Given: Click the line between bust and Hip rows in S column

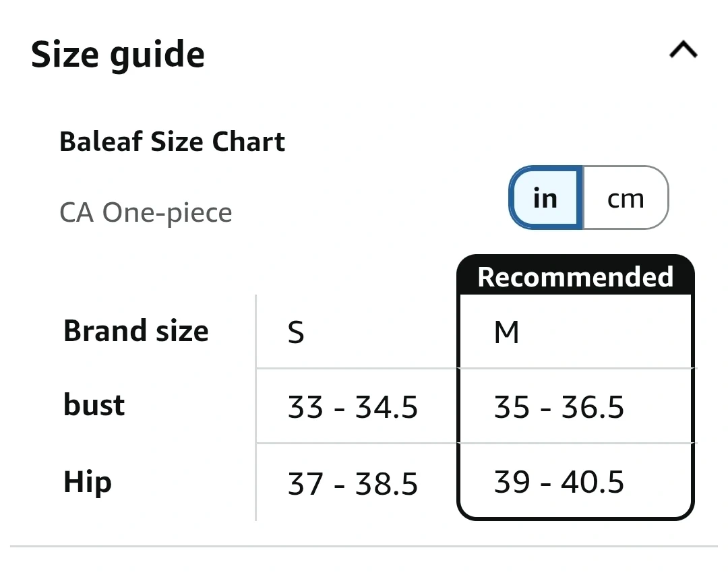Looking at the screenshot, I should tap(357, 443).
